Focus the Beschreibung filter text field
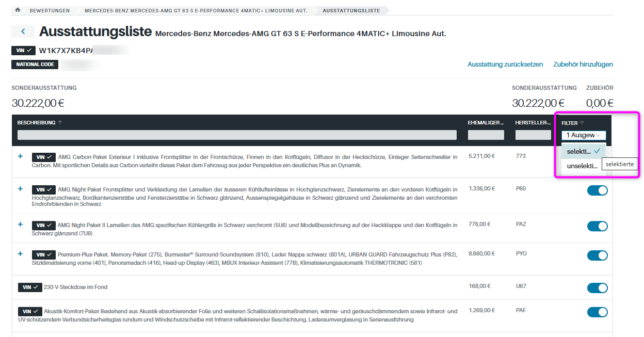 tap(237, 135)
